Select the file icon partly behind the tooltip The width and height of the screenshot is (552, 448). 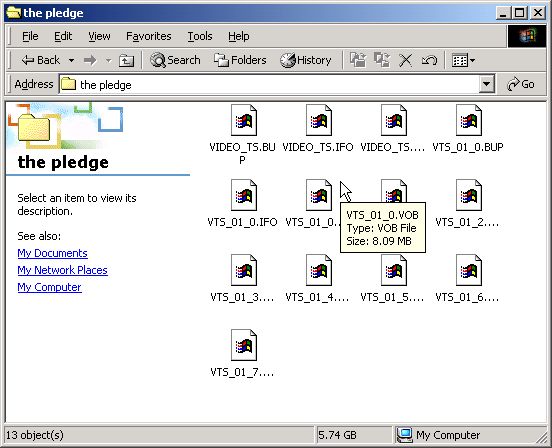tap(394, 191)
